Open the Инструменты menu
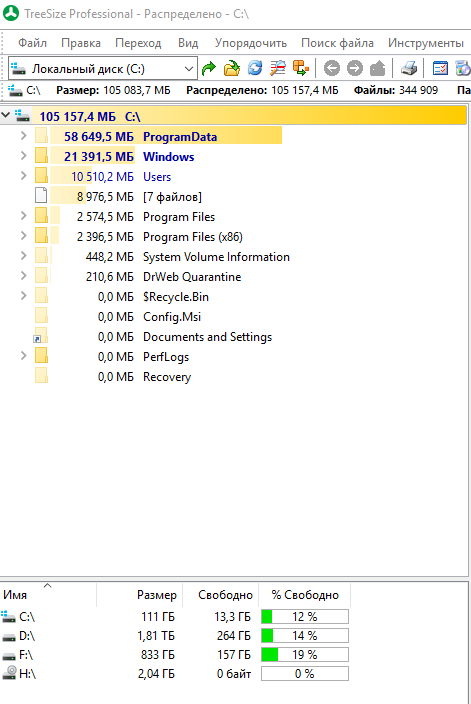This screenshot has width=471, height=704. (x=426, y=43)
